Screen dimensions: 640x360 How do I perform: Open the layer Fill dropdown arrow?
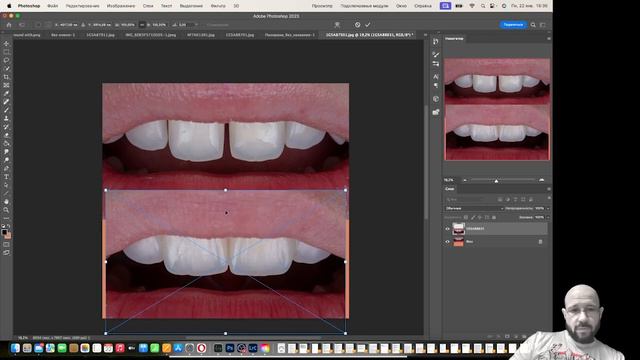(x=548, y=218)
